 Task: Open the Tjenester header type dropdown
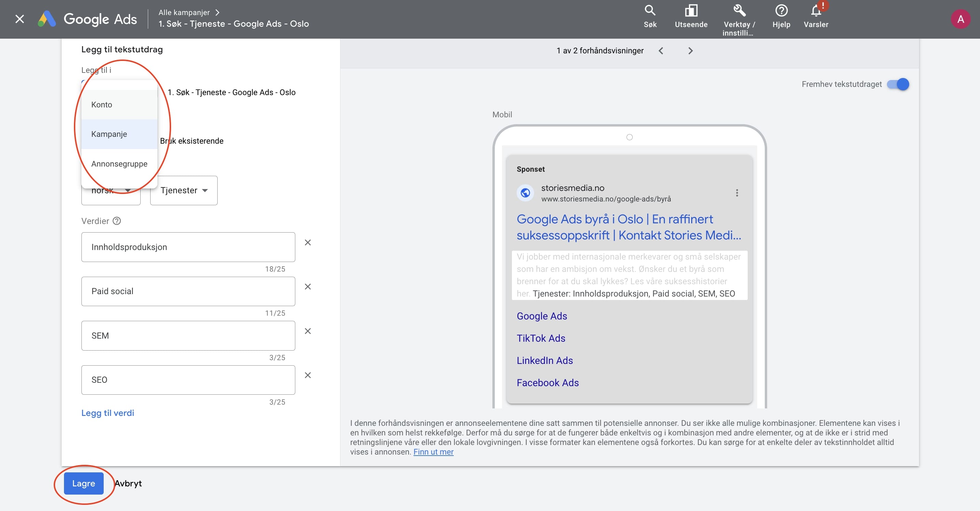pyautogui.click(x=184, y=191)
